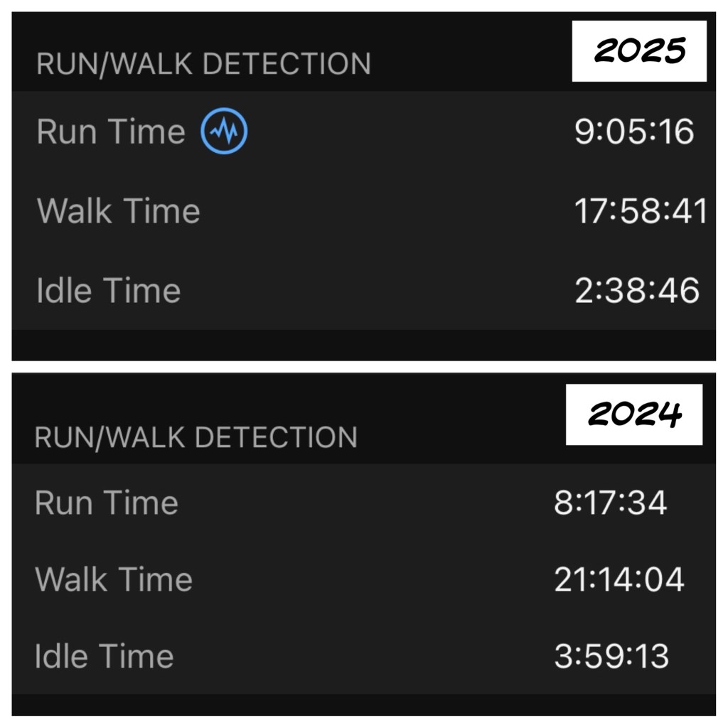Click the handwritten 2025 year tag
The image size is (728, 728).
(639, 50)
